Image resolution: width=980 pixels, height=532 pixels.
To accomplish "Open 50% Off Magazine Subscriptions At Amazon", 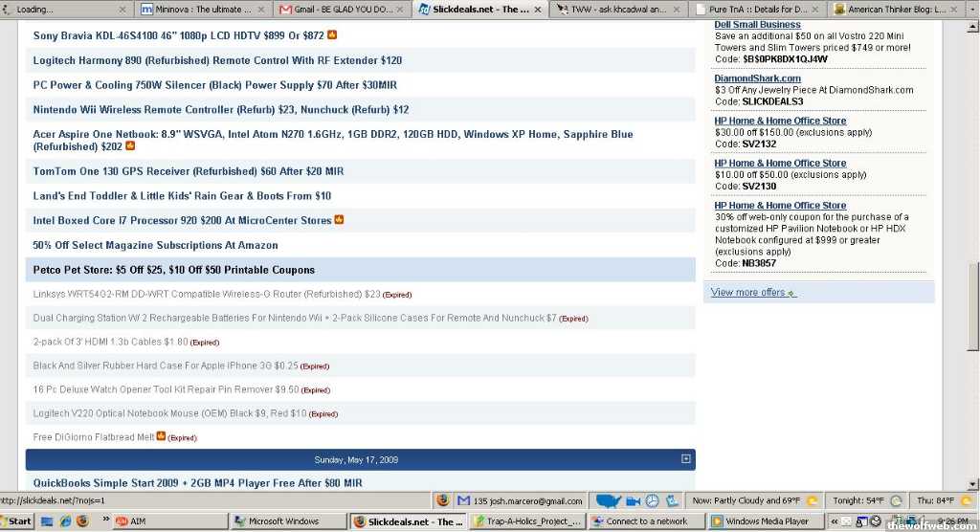I will (156, 245).
